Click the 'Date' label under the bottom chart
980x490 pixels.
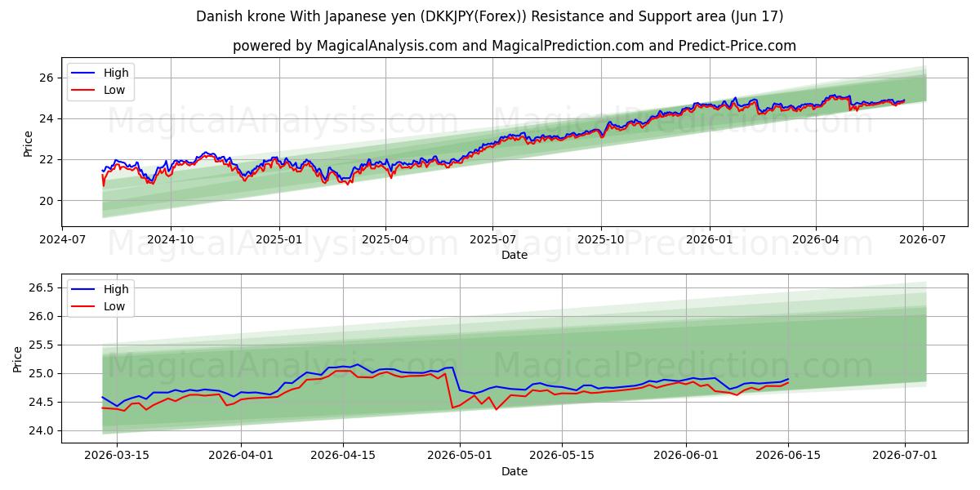(x=514, y=471)
